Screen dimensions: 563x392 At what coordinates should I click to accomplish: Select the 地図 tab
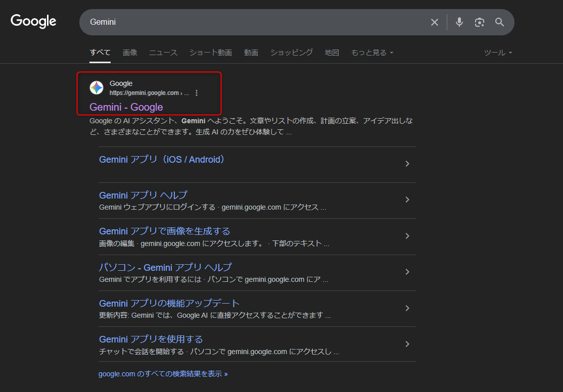click(332, 52)
